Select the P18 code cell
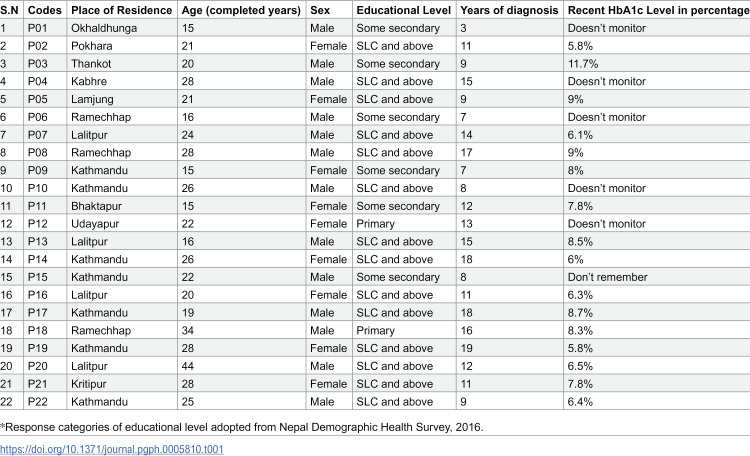The height and width of the screenshot is (456, 750). pyautogui.click(x=37, y=331)
